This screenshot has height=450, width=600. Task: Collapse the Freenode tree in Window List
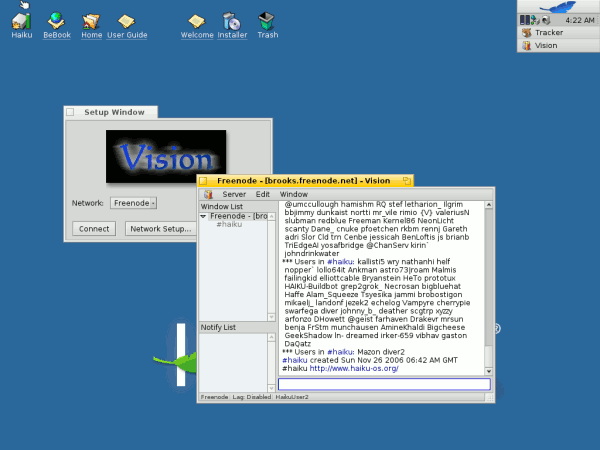204,216
